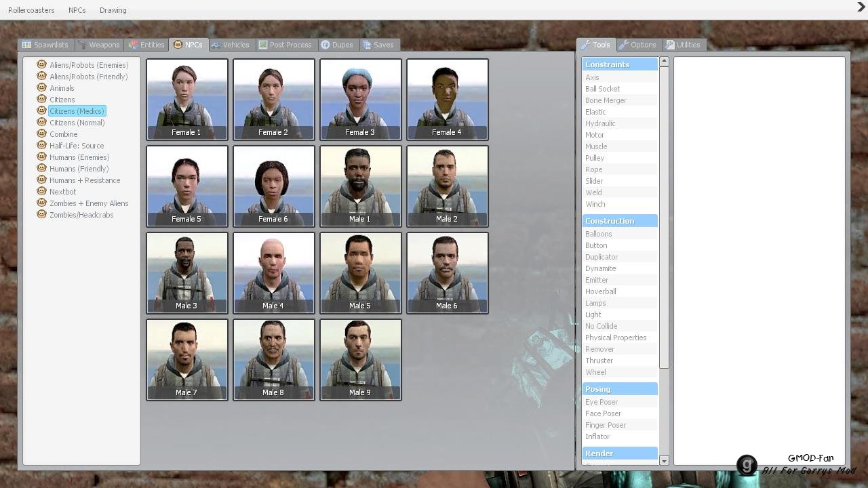Click the wrench icon on Tools tab

point(586,45)
